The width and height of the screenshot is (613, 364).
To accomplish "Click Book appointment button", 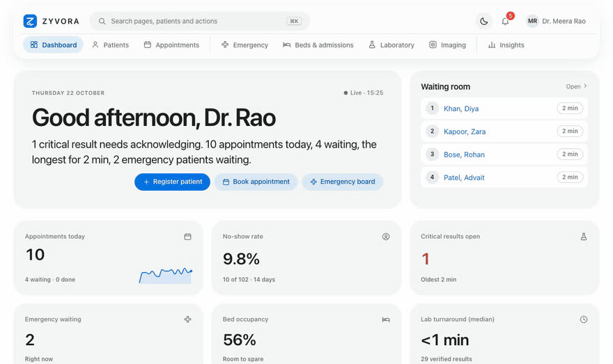I will pos(256,182).
